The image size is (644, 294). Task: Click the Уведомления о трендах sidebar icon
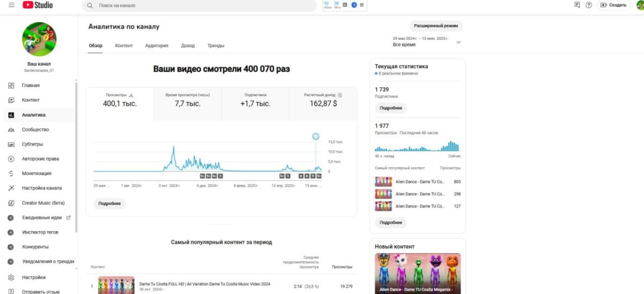coord(11,261)
